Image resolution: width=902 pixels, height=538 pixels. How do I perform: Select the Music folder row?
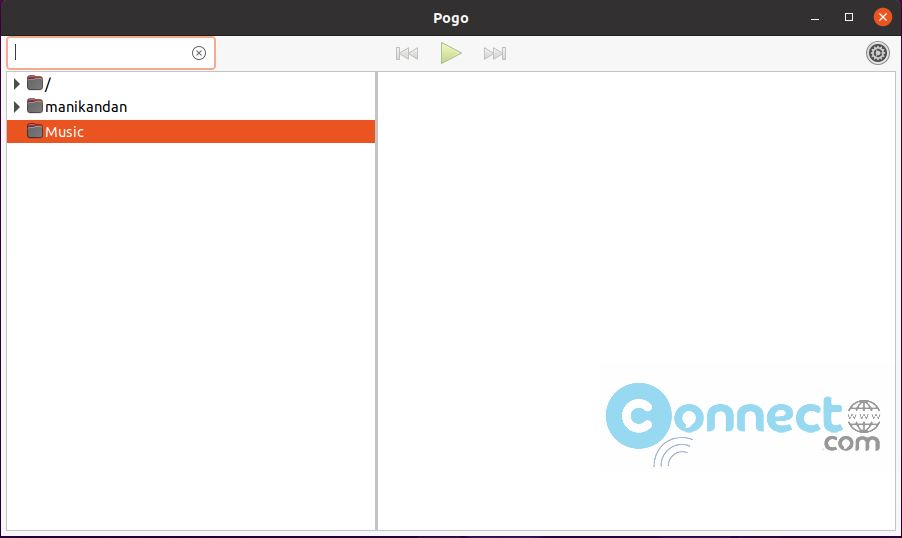click(x=191, y=132)
